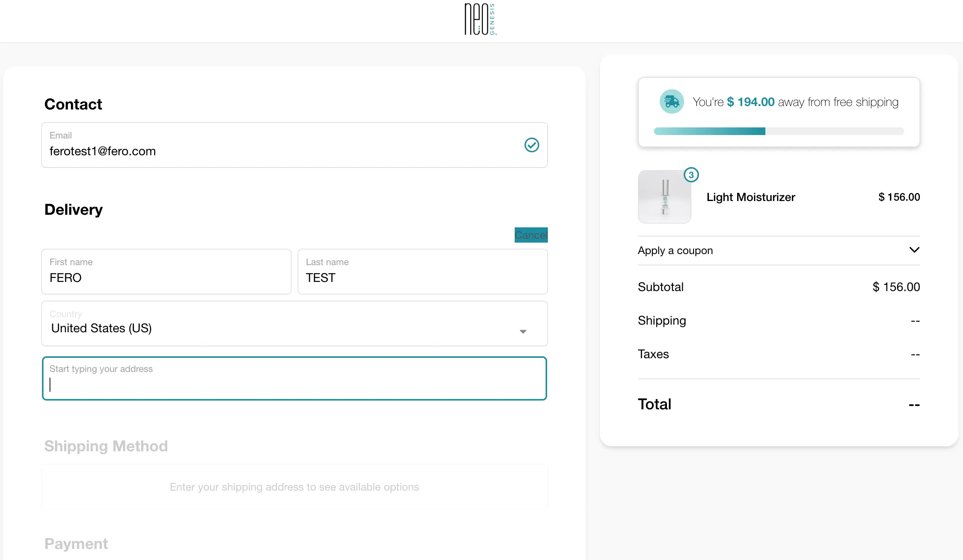Select the Light Moisturizer product name
963x560 pixels.
(750, 197)
